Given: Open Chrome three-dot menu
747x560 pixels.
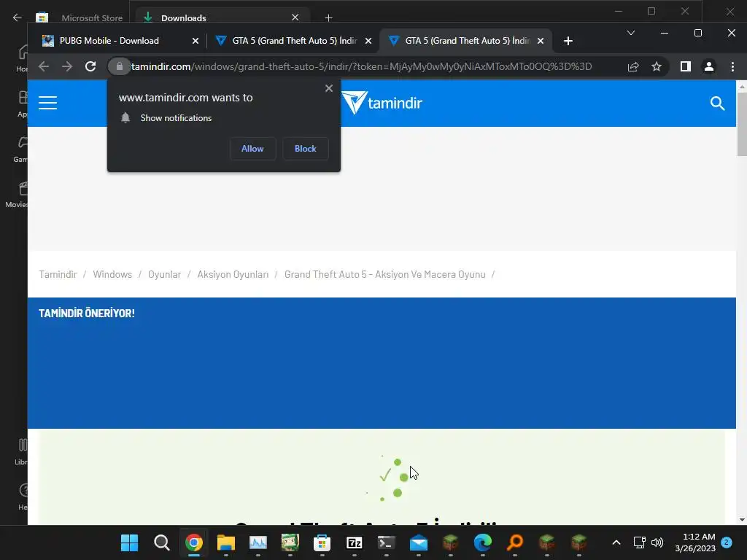Looking at the screenshot, I should 732,66.
